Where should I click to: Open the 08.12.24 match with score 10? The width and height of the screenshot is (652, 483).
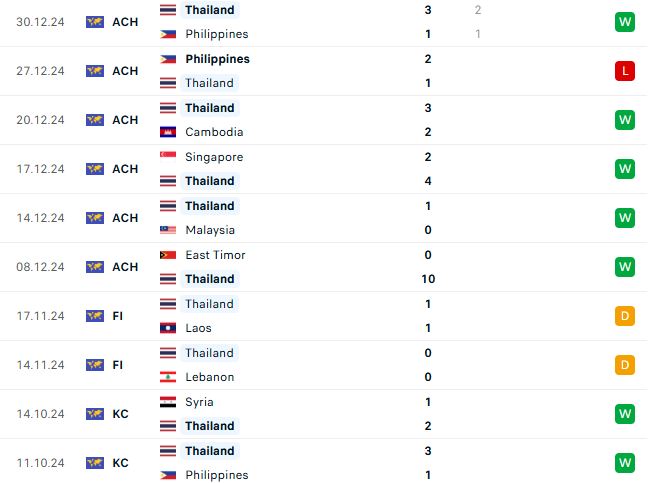[324, 267]
